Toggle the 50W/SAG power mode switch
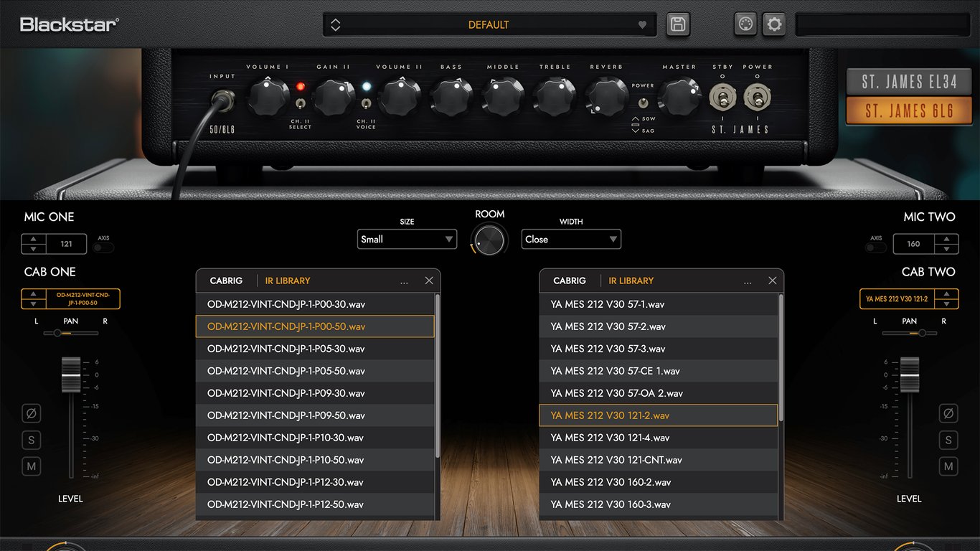 pyautogui.click(x=643, y=103)
